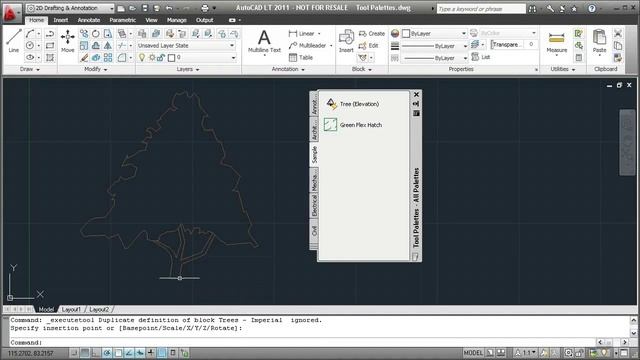Select the Polyline draw tool
640x360 pixels.
point(50,33)
